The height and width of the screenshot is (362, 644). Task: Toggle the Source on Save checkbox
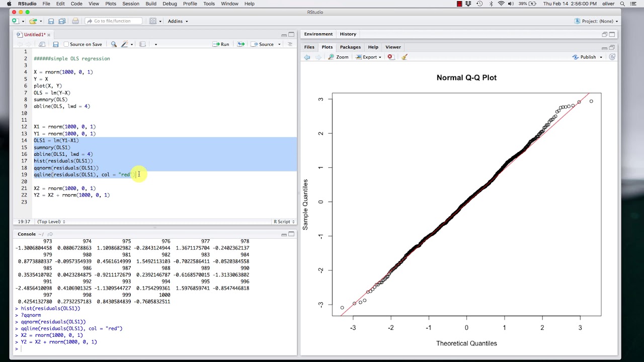pyautogui.click(x=67, y=44)
